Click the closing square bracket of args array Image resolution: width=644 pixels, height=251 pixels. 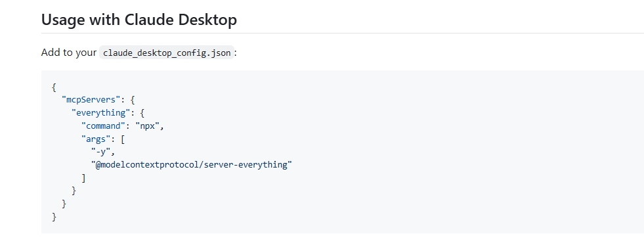84,178
